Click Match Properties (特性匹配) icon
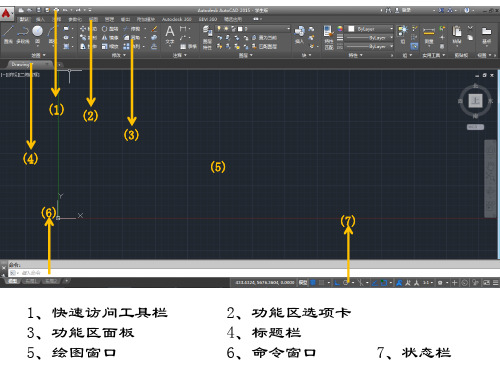This screenshot has height=375, width=500. 329,37
